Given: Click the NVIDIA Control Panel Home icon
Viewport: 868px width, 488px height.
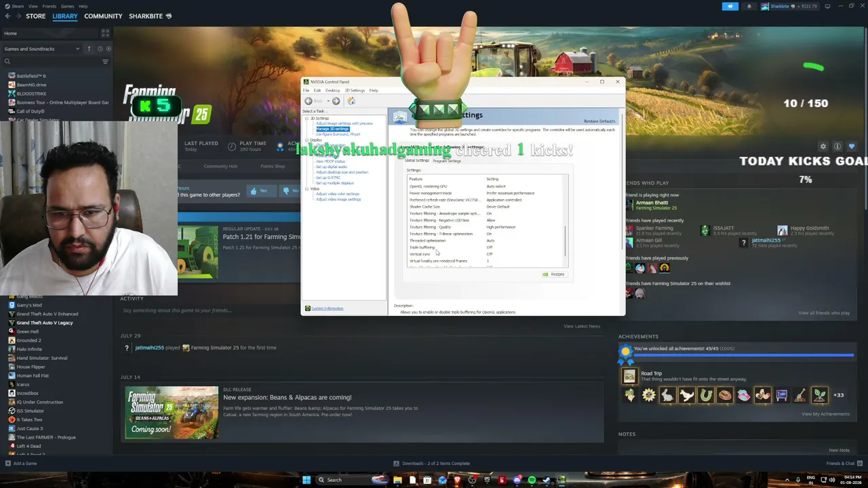Looking at the screenshot, I should (x=351, y=101).
